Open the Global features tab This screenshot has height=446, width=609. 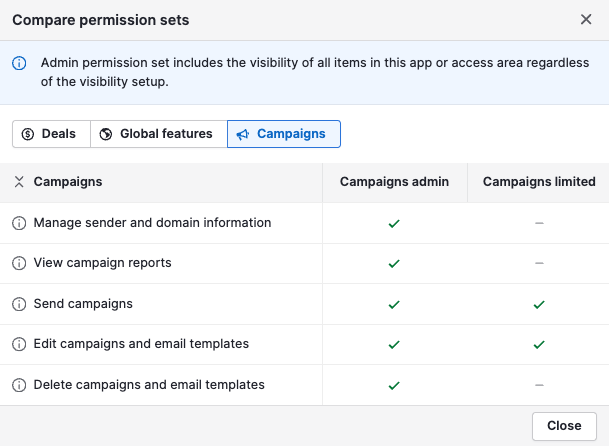click(158, 134)
